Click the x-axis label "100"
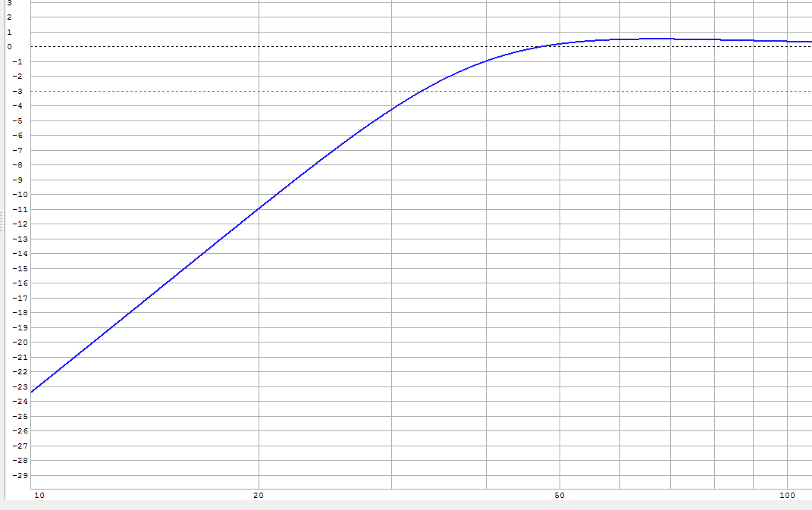The width and height of the screenshot is (812, 510). 787,496
